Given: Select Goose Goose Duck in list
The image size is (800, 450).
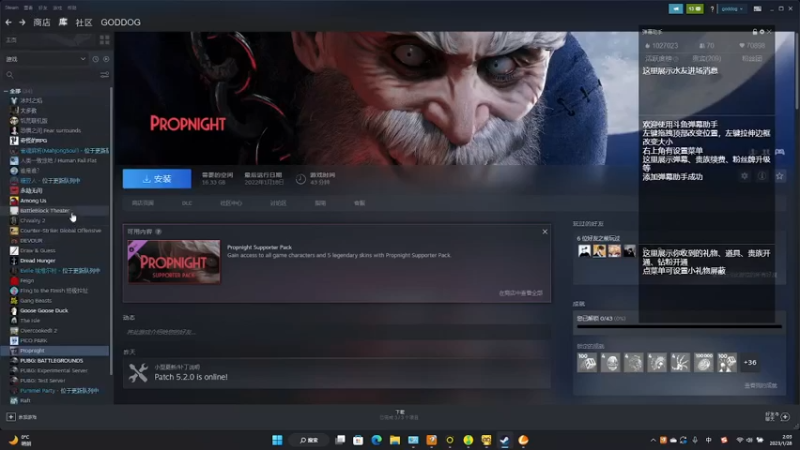Looking at the screenshot, I should [x=55, y=310].
